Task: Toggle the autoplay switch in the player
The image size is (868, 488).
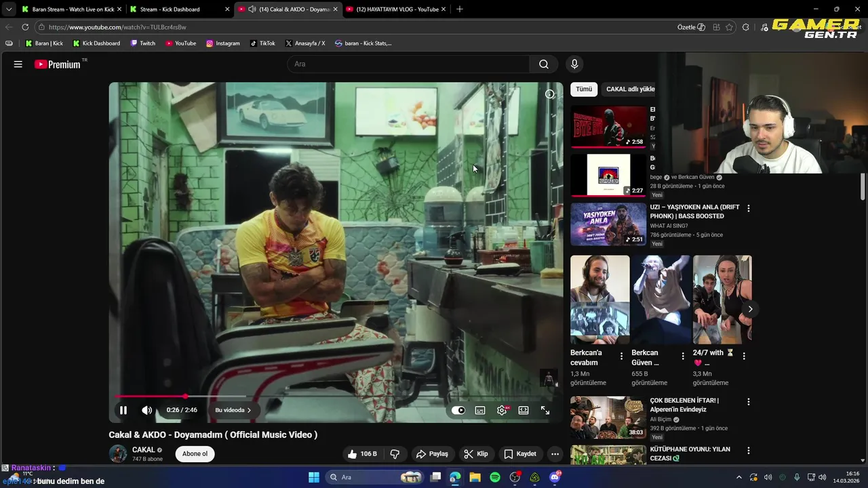Action: (x=458, y=410)
